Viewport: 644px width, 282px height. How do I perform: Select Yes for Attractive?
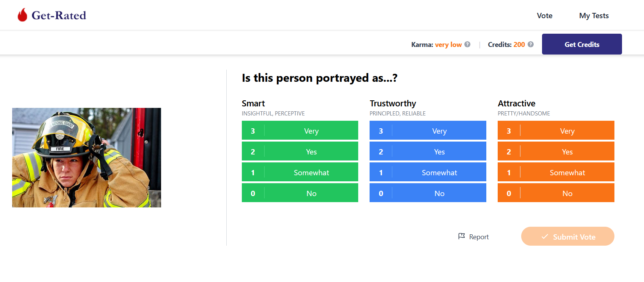(x=556, y=151)
